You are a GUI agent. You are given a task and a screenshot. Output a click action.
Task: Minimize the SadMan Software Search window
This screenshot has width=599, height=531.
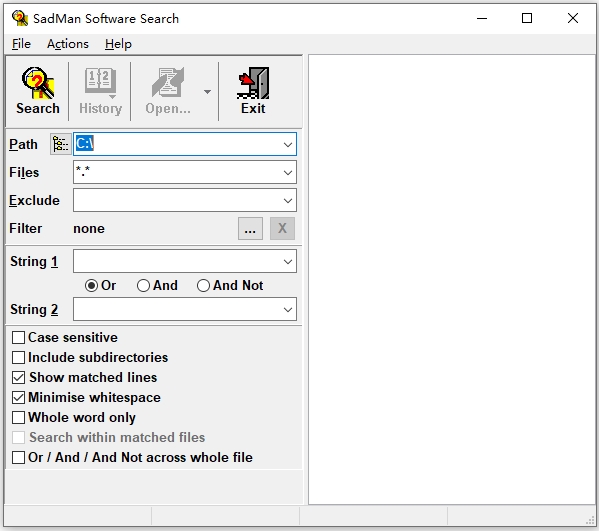(482, 18)
